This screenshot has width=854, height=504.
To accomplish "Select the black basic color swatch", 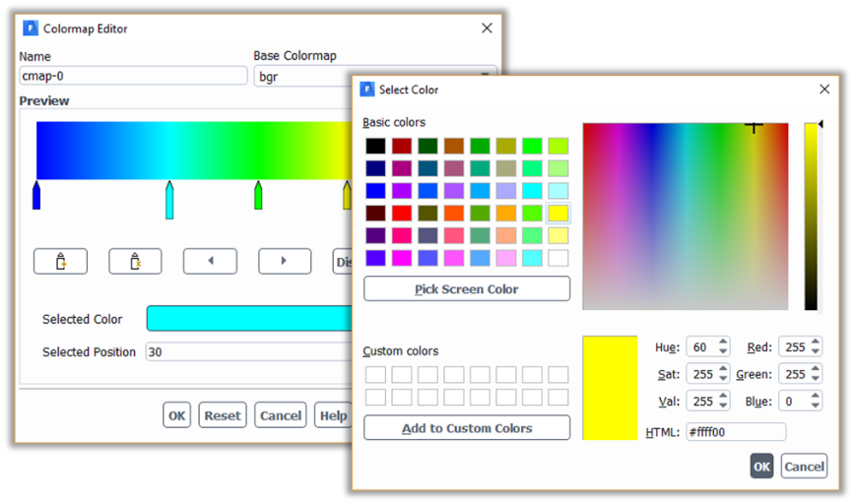I will [x=375, y=146].
